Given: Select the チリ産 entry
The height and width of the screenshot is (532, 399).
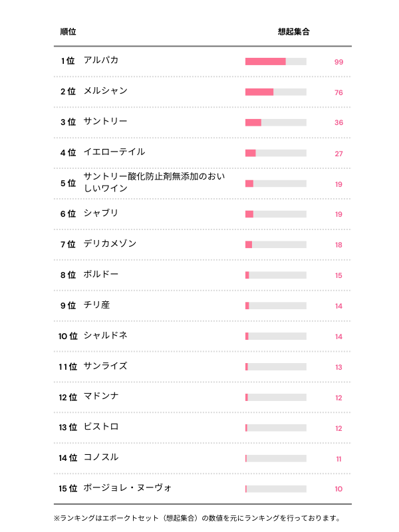Looking at the screenshot, I should coord(96,305).
